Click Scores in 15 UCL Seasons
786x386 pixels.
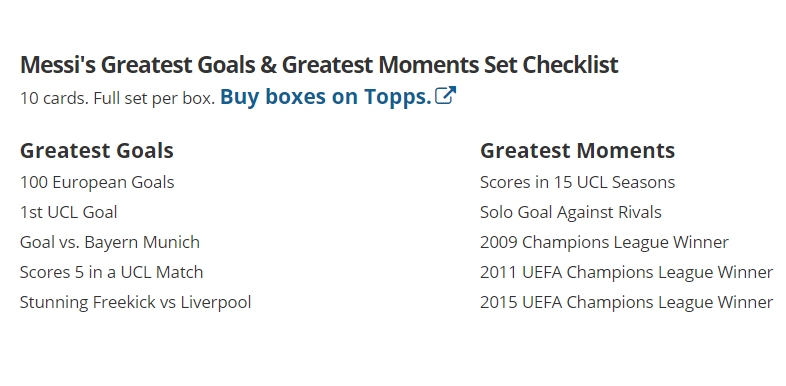(x=577, y=182)
